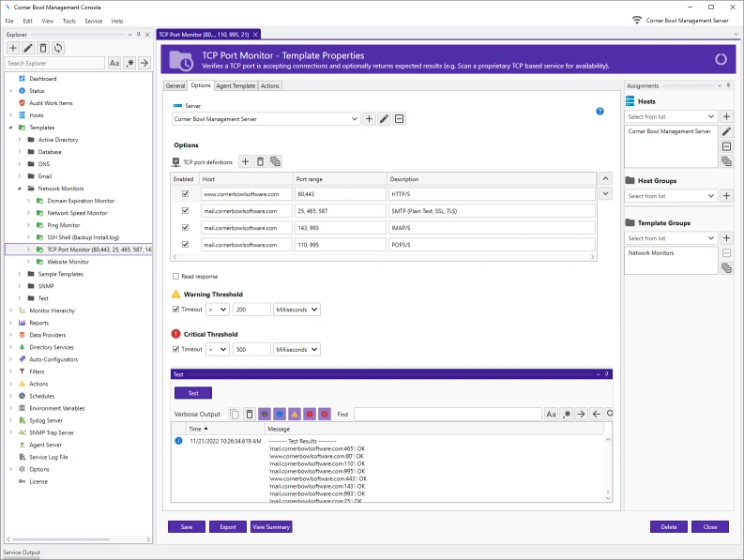
Task: Add selected template group plus icon
Action: 726,237
